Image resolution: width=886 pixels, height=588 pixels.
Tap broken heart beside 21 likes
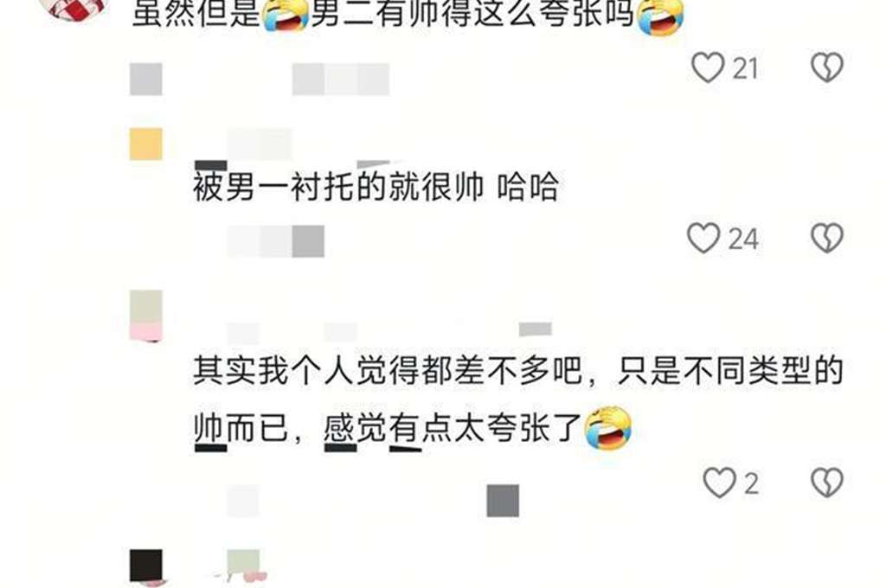pyautogui.click(x=827, y=67)
